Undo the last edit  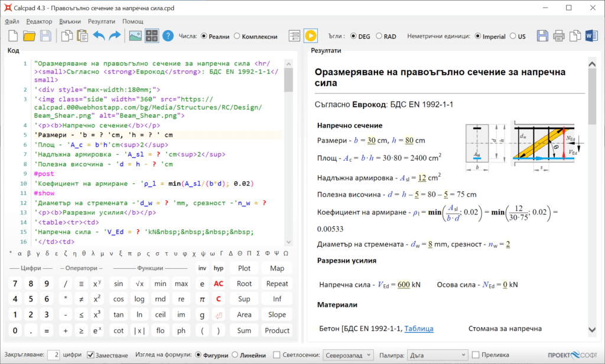(99, 36)
